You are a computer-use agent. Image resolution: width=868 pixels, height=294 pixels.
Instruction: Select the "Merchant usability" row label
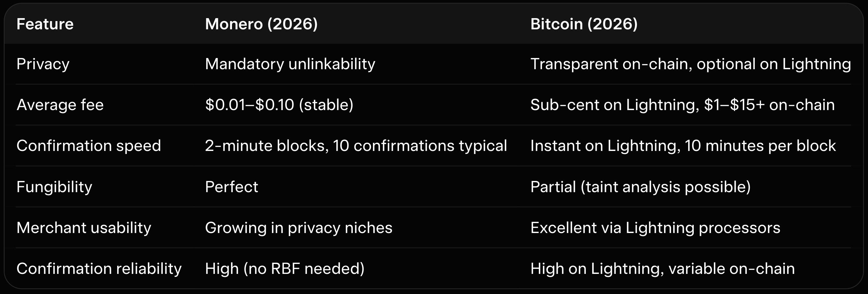[84, 228]
